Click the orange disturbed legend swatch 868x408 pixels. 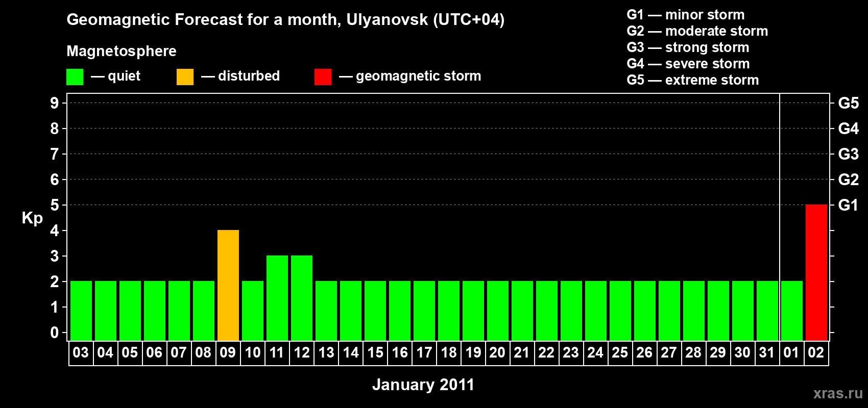click(x=185, y=77)
